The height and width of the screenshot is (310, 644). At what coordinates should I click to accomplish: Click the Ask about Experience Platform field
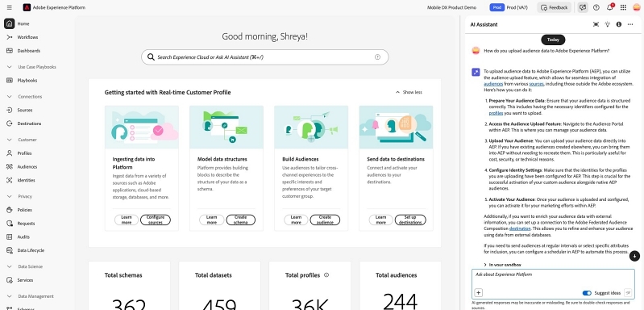point(553,283)
